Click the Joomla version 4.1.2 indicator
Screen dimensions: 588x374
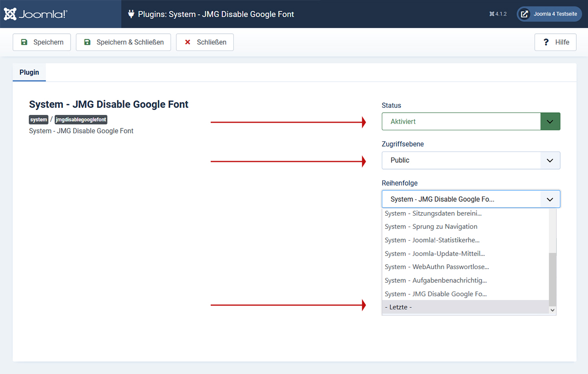(x=497, y=14)
